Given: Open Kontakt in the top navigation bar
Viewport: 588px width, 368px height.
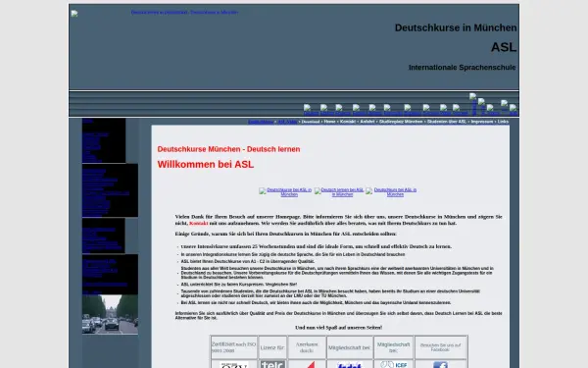Looking at the screenshot, I should tap(348, 122).
